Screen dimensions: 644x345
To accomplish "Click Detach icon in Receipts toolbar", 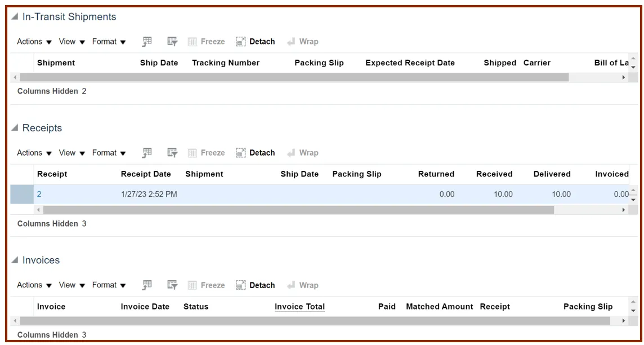I will pyautogui.click(x=241, y=153).
